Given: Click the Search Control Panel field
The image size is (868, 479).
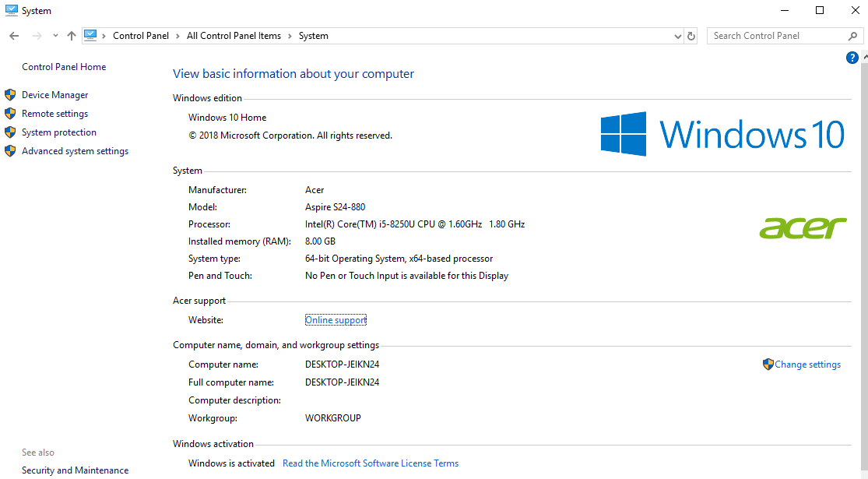Looking at the screenshot, I should coord(775,36).
